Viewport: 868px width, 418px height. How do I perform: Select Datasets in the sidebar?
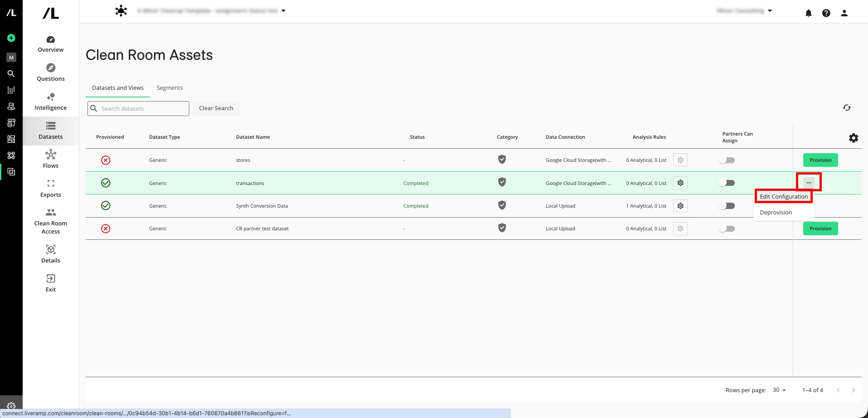[x=51, y=131]
